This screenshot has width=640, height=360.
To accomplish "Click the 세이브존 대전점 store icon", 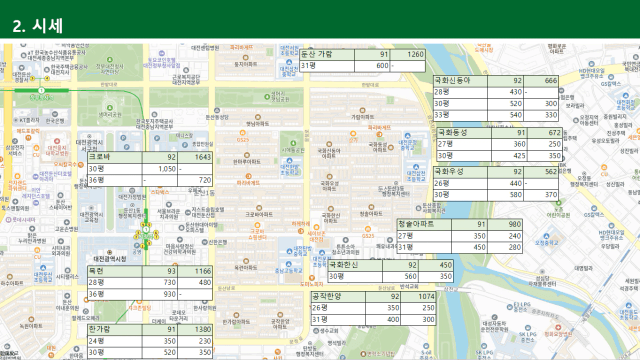I will click(316, 227).
